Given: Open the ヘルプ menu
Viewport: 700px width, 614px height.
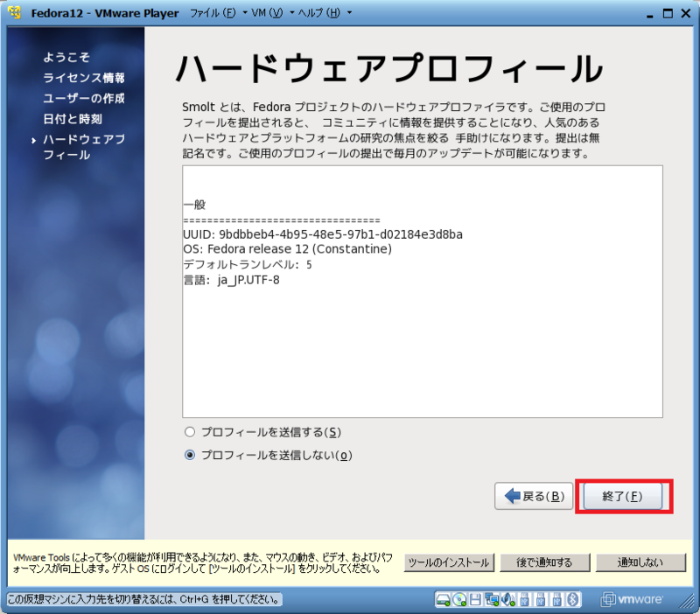Looking at the screenshot, I should (319, 13).
